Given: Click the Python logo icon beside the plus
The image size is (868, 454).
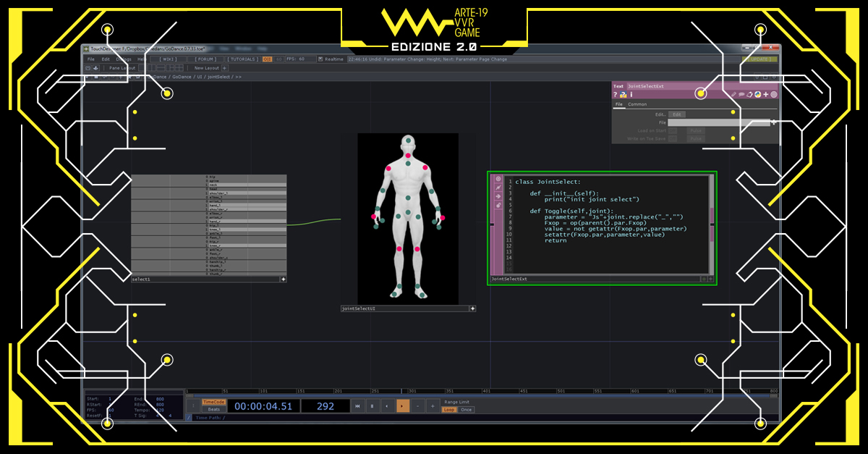Looking at the screenshot, I should click(757, 94).
